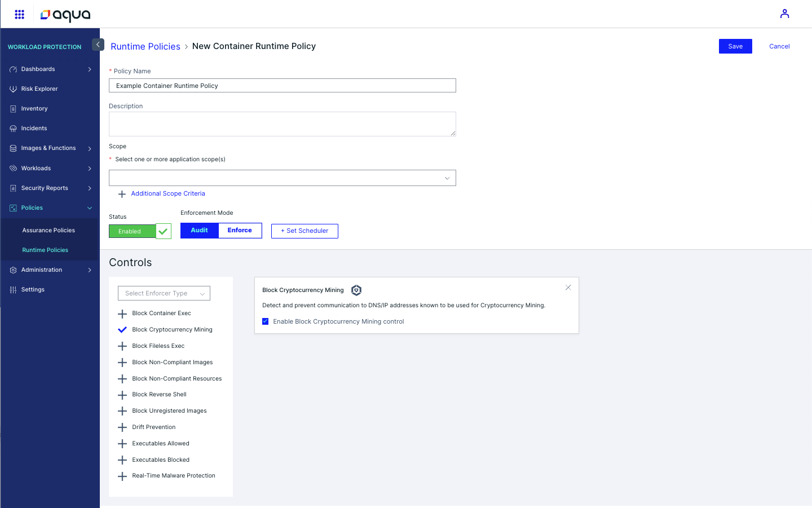The height and width of the screenshot is (508, 812).
Task: Close the Block Cryptocurrency Mining panel
Action: pyautogui.click(x=568, y=288)
